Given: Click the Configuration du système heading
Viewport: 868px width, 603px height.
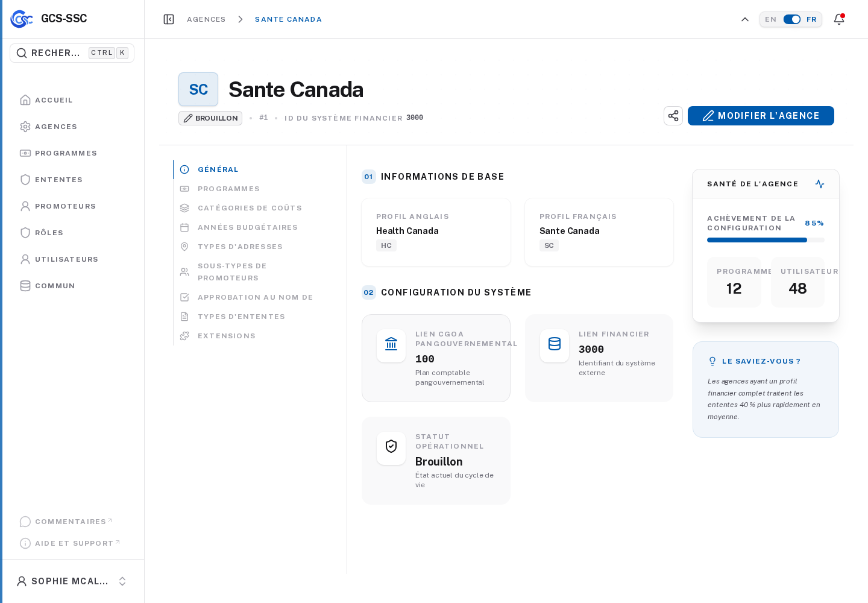Looking at the screenshot, I should pos(456,292).
